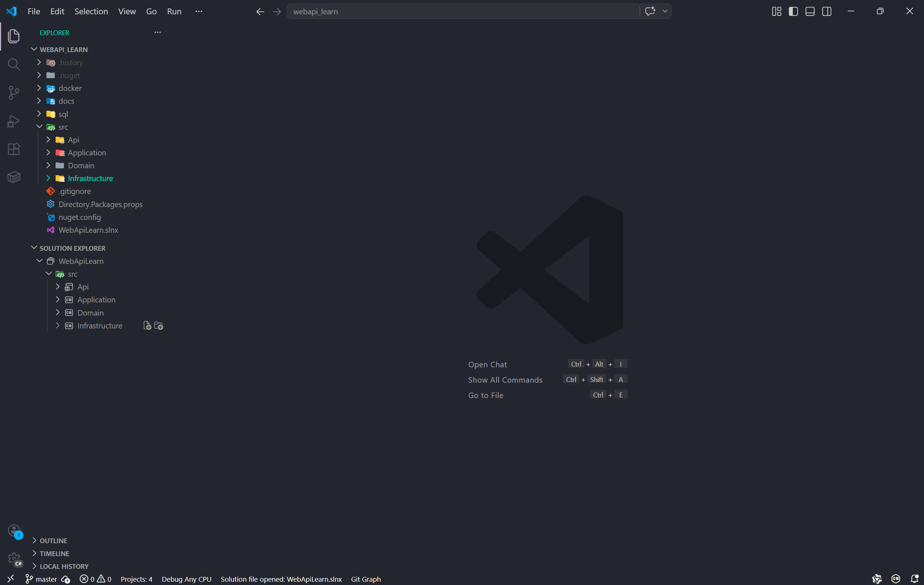924x585 pixels.
Task: Expand the sql folder
Action: (39, 114)
